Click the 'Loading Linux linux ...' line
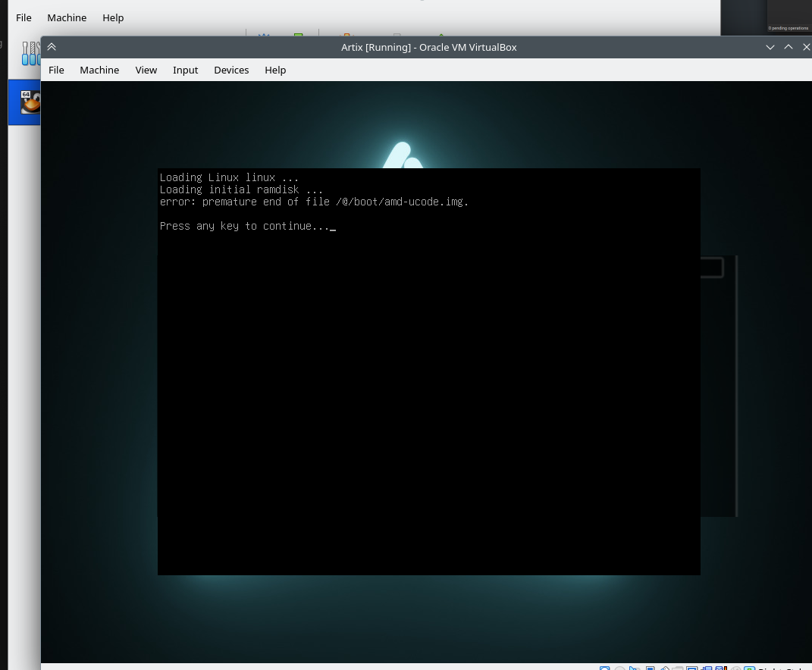812x670 pixels. coord(229,177)
